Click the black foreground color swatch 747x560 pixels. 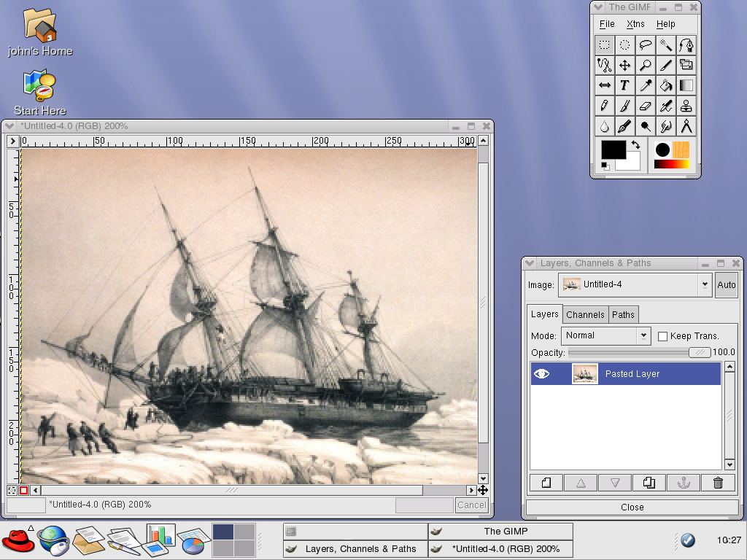coord(611,148)
